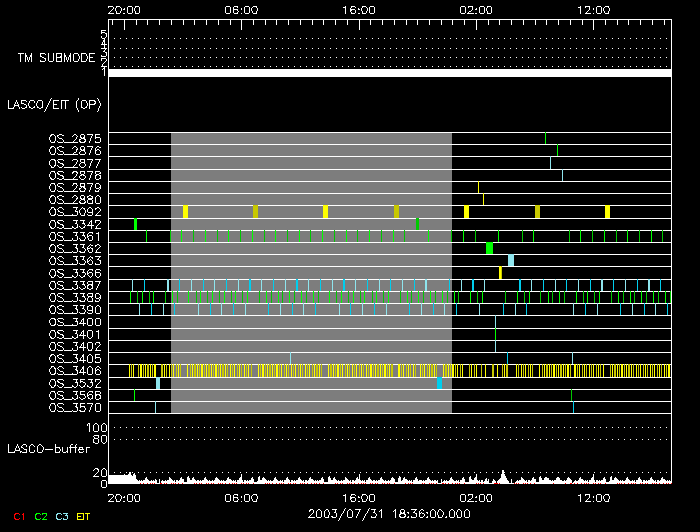This screenshot has height=532, width=700.
Task: Click the white TM SUBMODE level 1 bar
Action: (389, 73)
